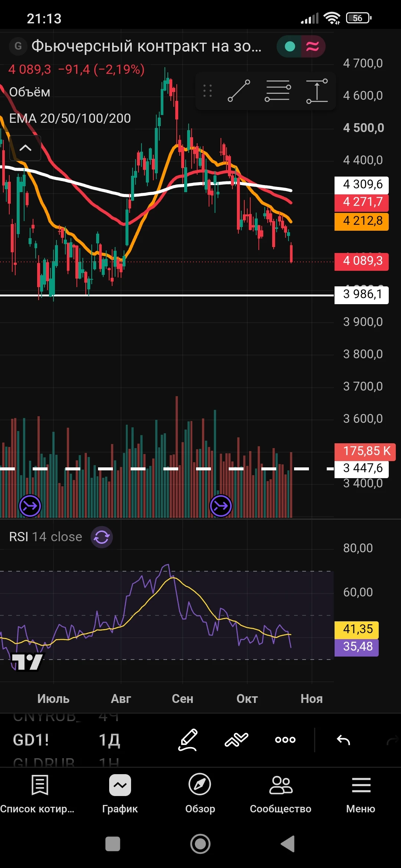Select the trend line drawing tool
Screen dimensions: 401x868
[239, 91]
